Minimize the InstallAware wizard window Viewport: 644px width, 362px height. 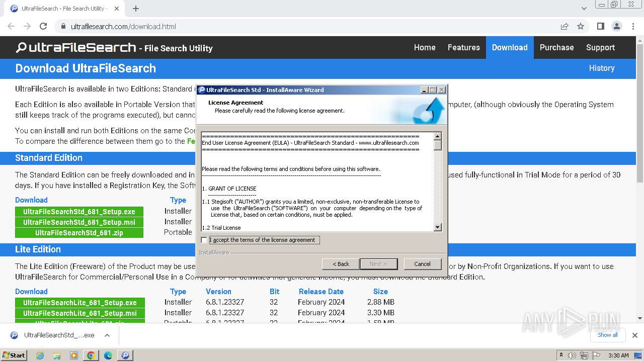tap(424, 90)
